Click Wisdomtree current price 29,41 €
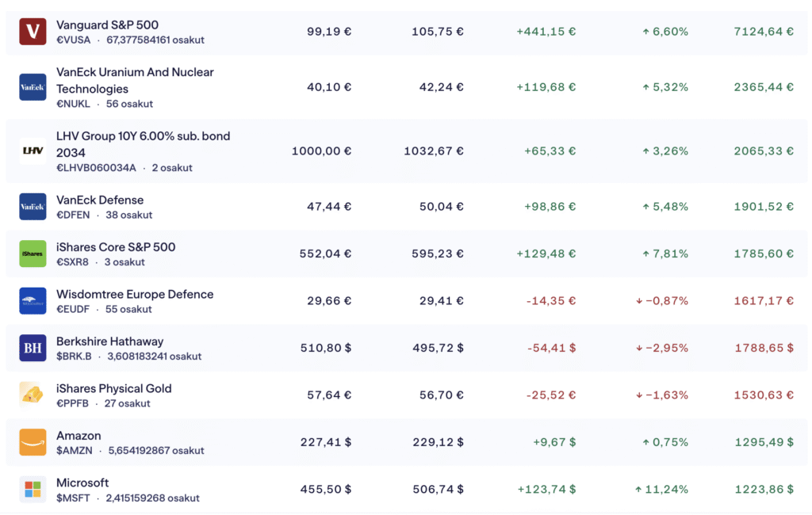812x515 pixels. click(441, 301)
